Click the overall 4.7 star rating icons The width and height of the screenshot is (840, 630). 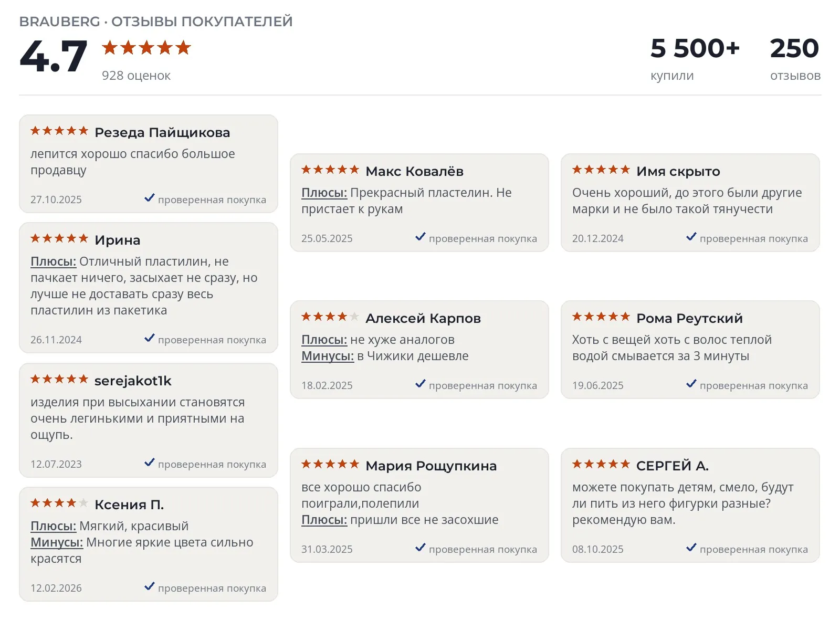coord(146,48)
